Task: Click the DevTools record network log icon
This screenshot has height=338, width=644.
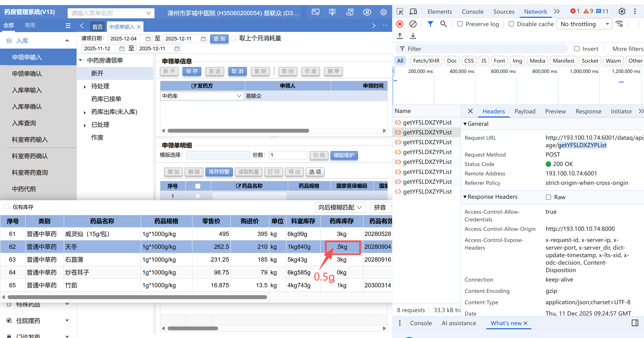Action: coord(400,24)
